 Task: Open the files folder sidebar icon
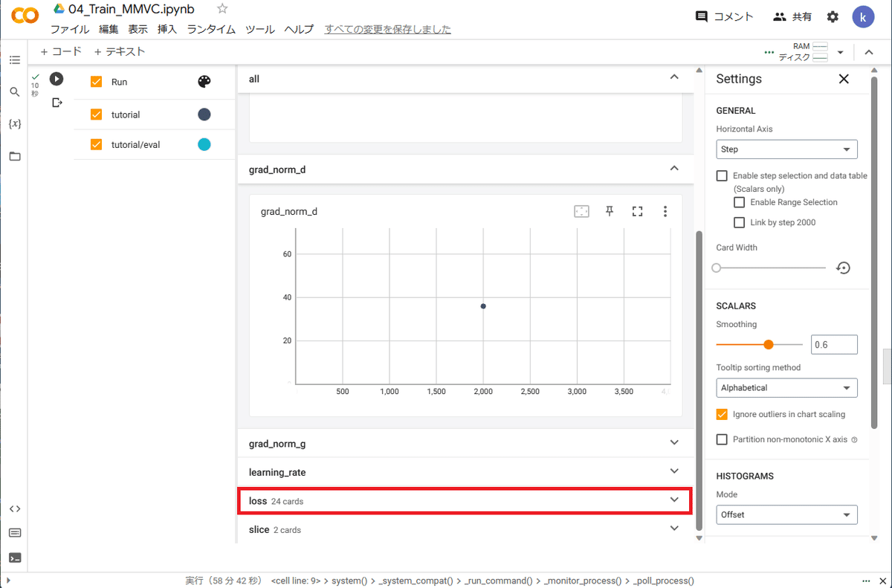[15, 156]
